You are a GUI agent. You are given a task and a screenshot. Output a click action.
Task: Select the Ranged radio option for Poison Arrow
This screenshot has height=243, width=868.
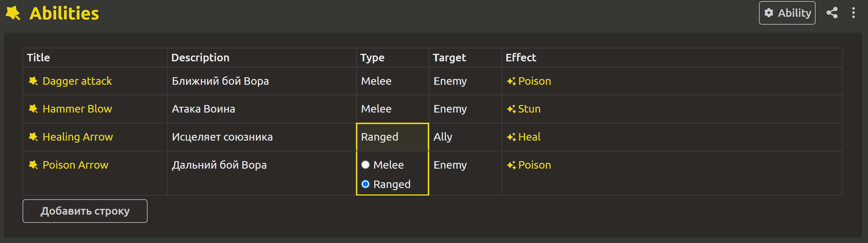pos(365,185)
